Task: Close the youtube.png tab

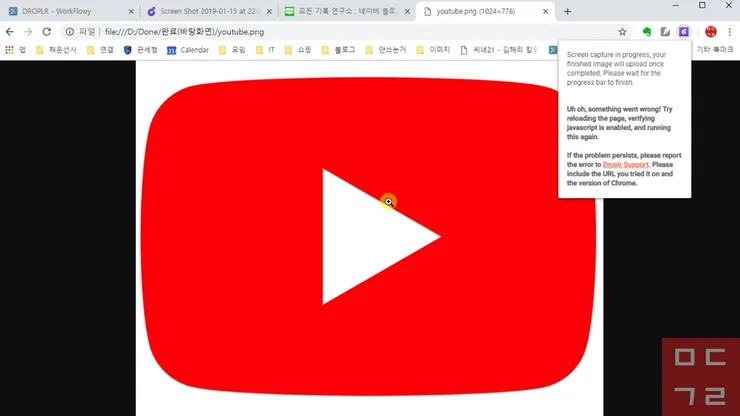Action: 545,11
